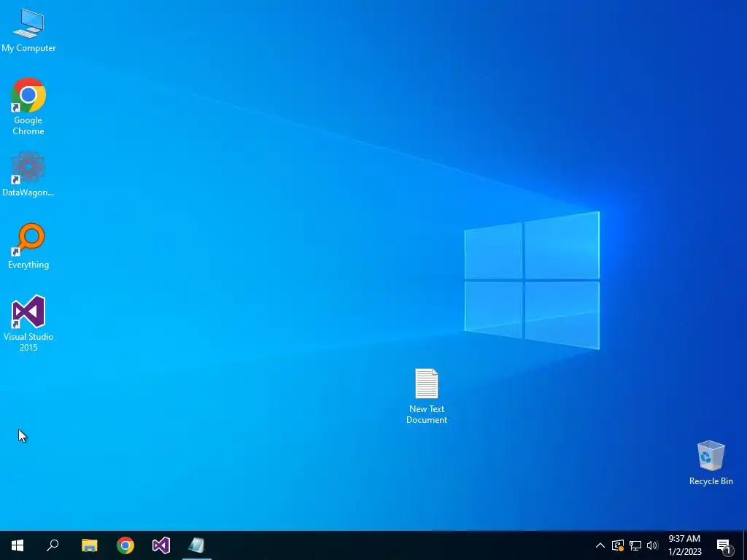The image size is (747, 560).
Task: Open the volume speaker tray icon
Action: click(652, 545)
